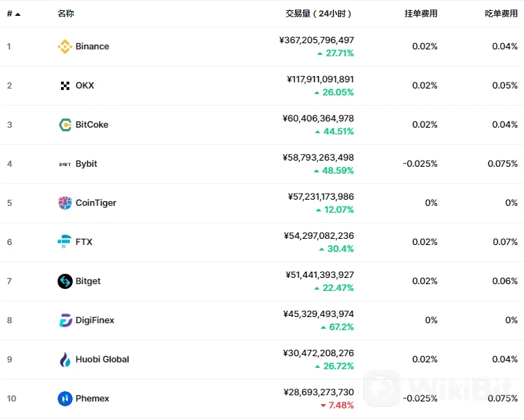Open the Huobi Global exchange link
Viewport: 524px width, 420px height.
102,360
